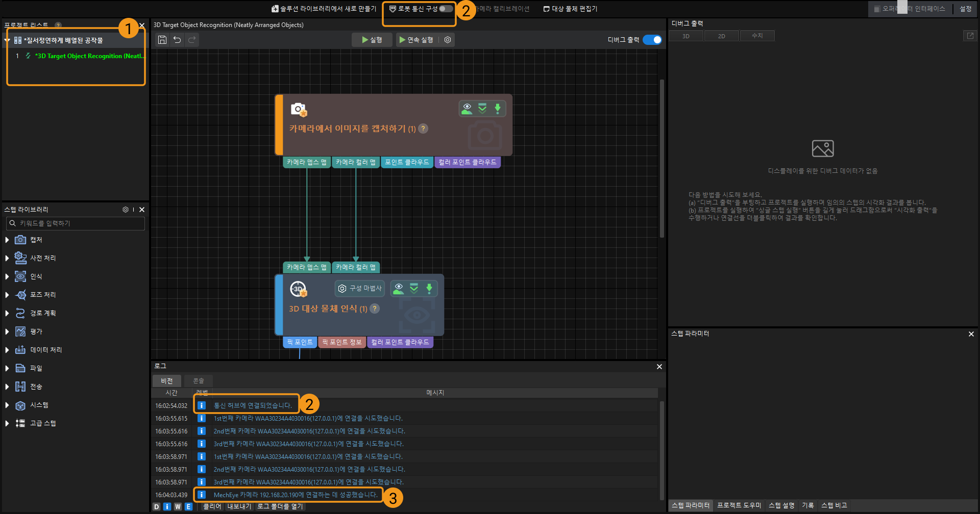Open the 스텝 설명 tab

click(781, 505)
